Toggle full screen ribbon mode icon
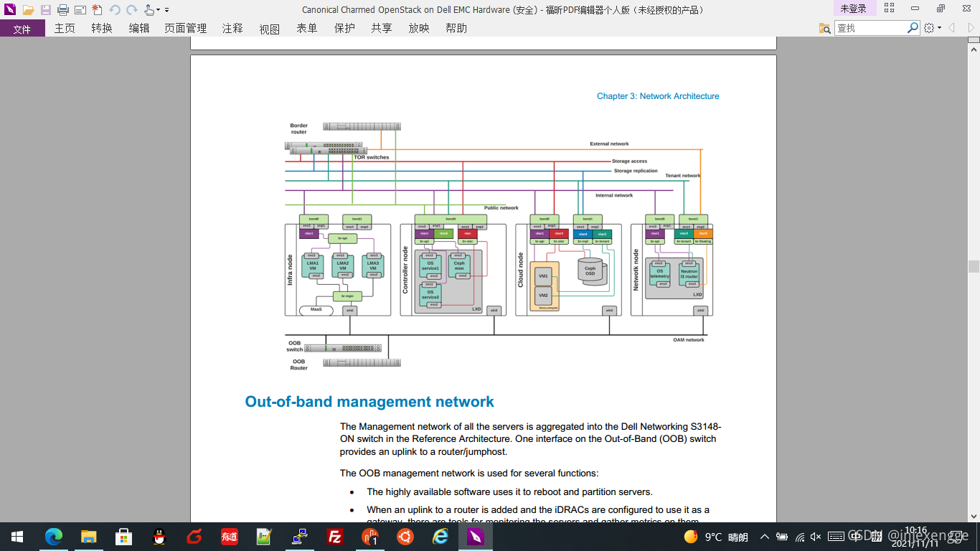The image size is (980, 551). coord(890,9)
